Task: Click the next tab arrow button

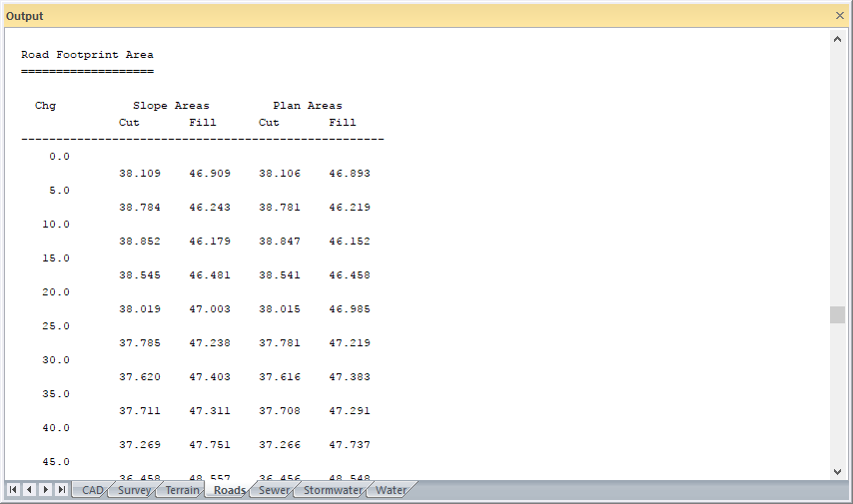Action: pos(46,490)
